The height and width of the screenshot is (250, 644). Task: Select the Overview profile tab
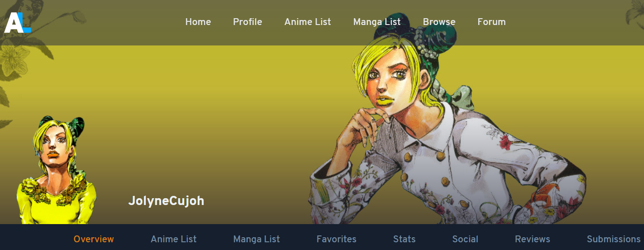tap(94, 239)
